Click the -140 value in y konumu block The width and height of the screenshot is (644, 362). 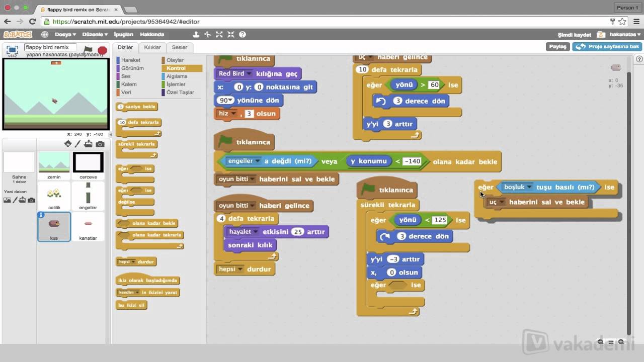412,161
